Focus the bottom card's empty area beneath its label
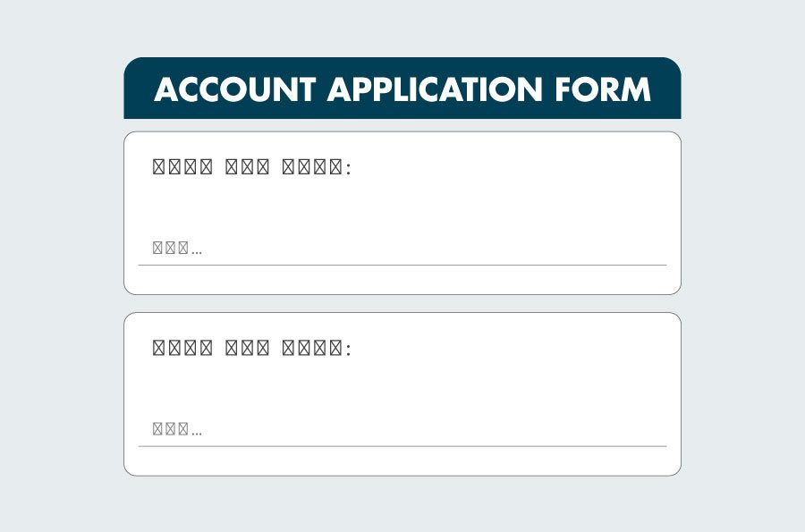 (x=402, y=386)
